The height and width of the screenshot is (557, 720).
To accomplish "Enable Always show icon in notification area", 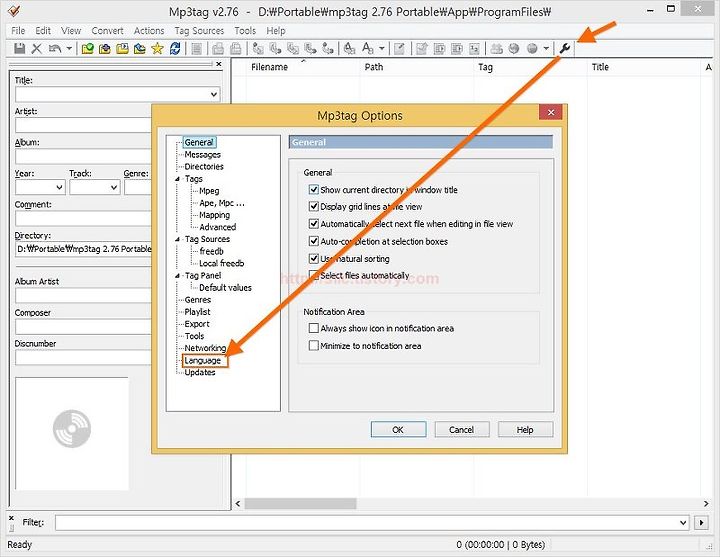I will click(314, 328).
